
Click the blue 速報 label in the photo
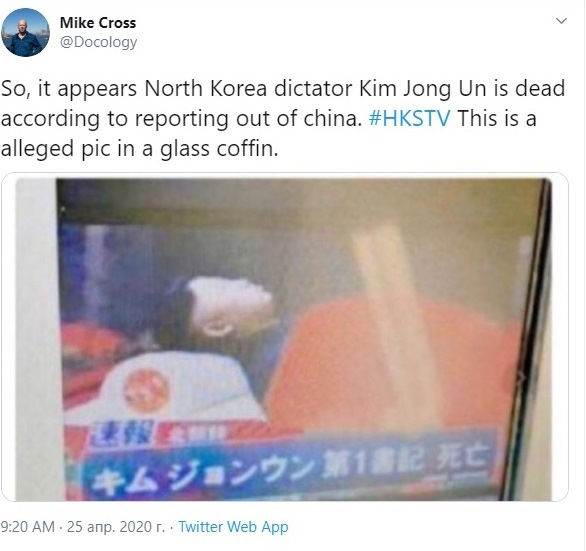point(121,433)
